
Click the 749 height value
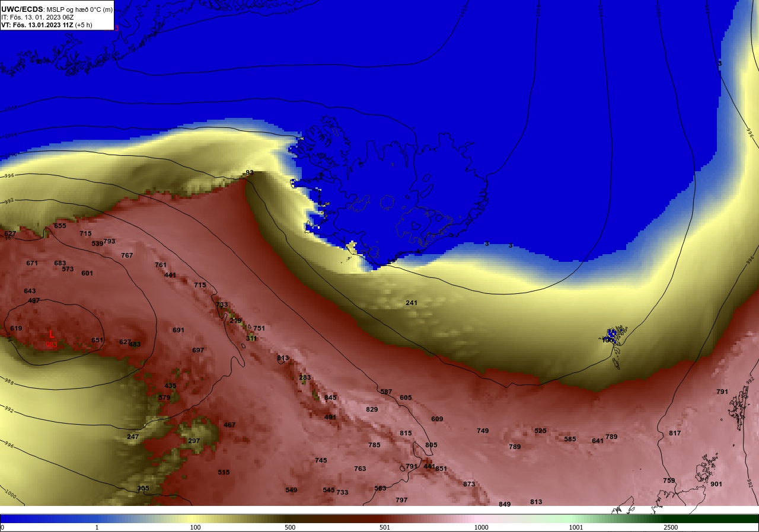pos(483,431)
